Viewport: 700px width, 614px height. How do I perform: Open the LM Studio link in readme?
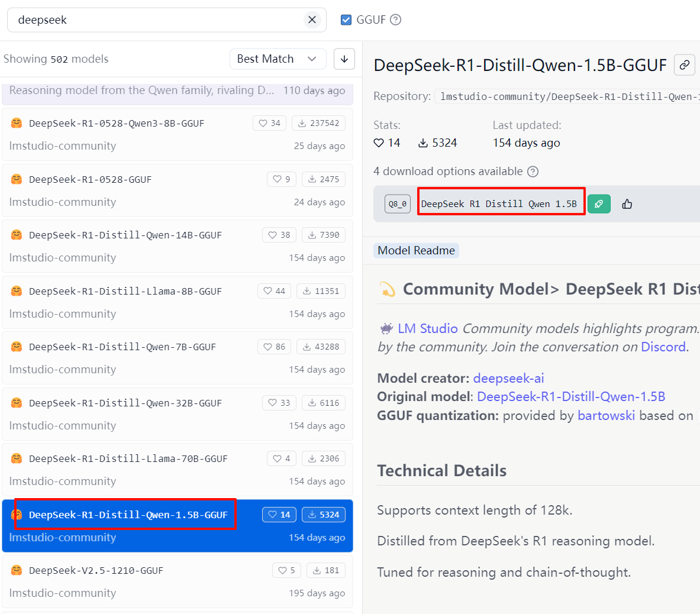point(428,328)
